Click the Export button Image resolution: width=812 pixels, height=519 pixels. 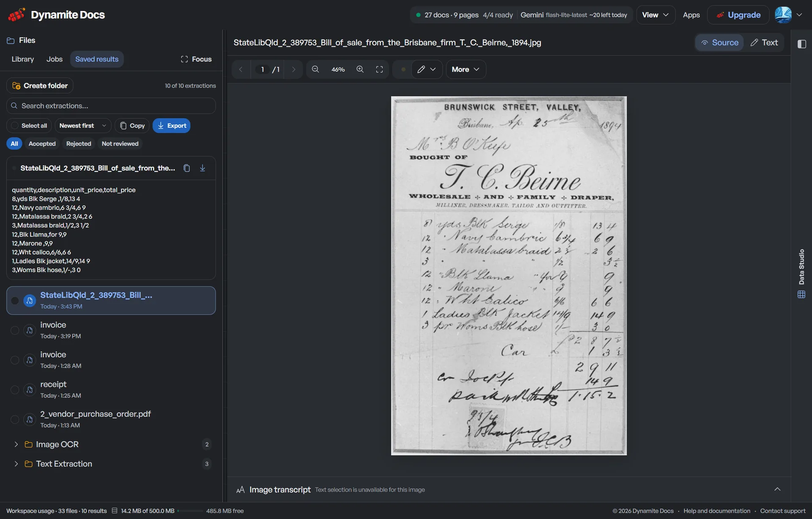pos(172,126)
